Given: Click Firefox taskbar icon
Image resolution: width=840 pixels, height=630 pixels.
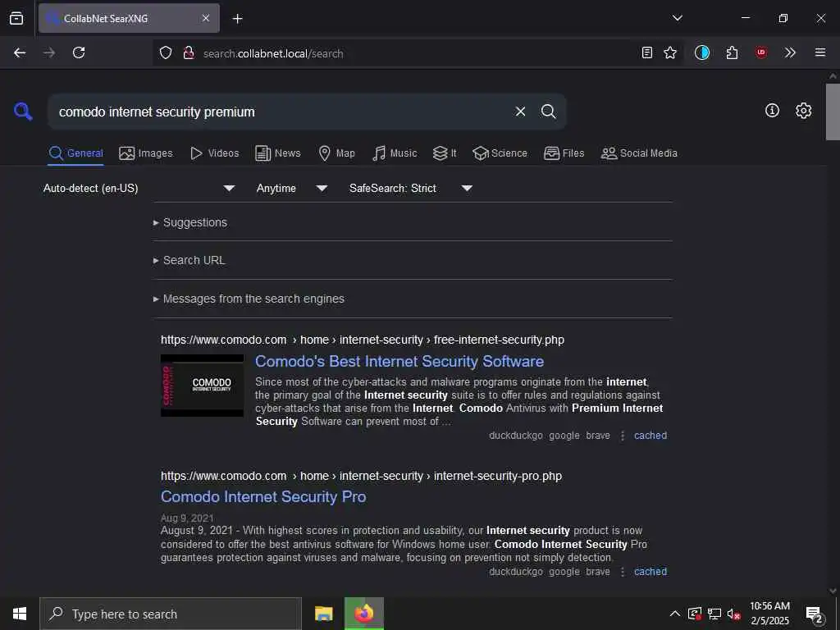Looking at the screenshot, I should click(x=364, y=614).
